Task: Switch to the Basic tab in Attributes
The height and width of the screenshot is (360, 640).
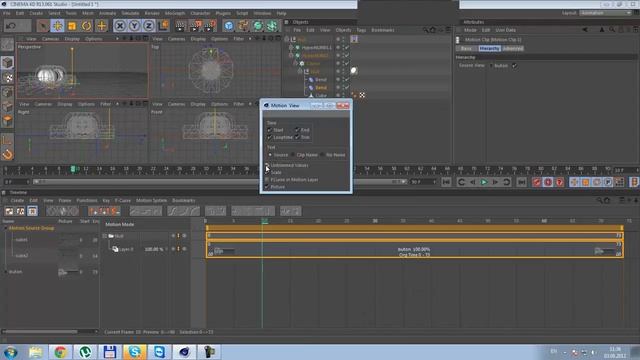Action: (467, 48)
